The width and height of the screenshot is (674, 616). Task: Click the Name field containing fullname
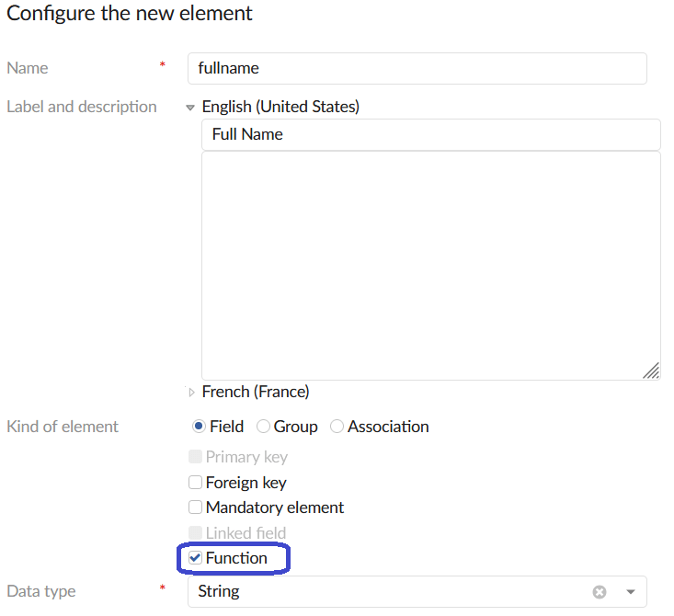coord(417,68)
